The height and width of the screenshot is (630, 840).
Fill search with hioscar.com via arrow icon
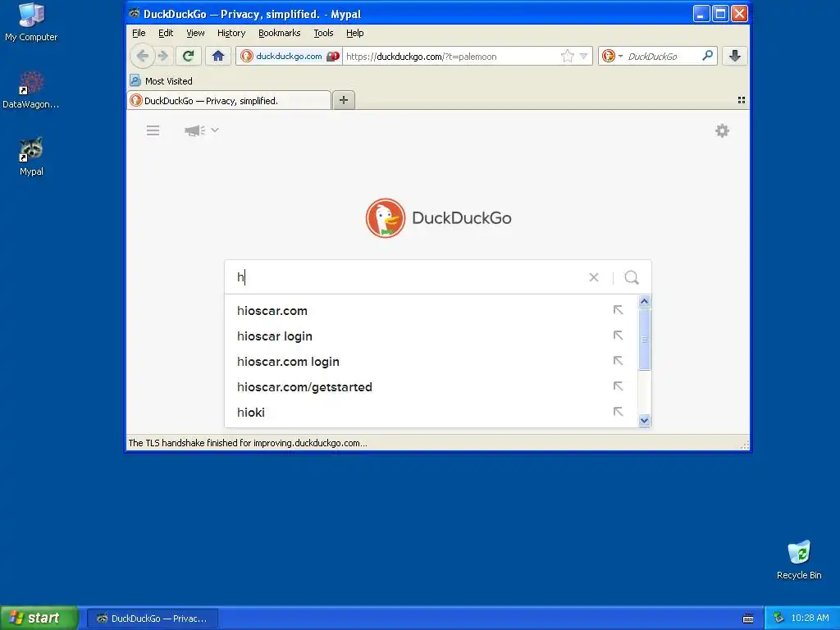coord(618,309)
